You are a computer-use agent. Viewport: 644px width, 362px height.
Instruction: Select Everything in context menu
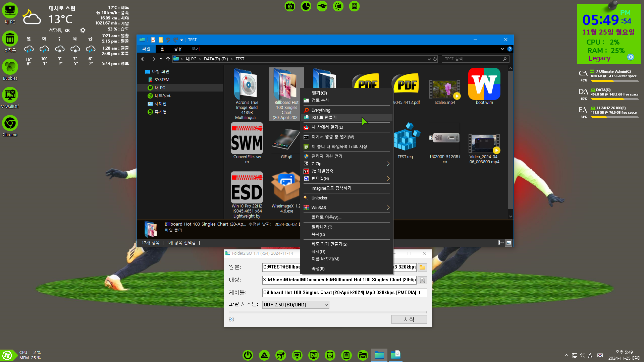pos(346,110)
